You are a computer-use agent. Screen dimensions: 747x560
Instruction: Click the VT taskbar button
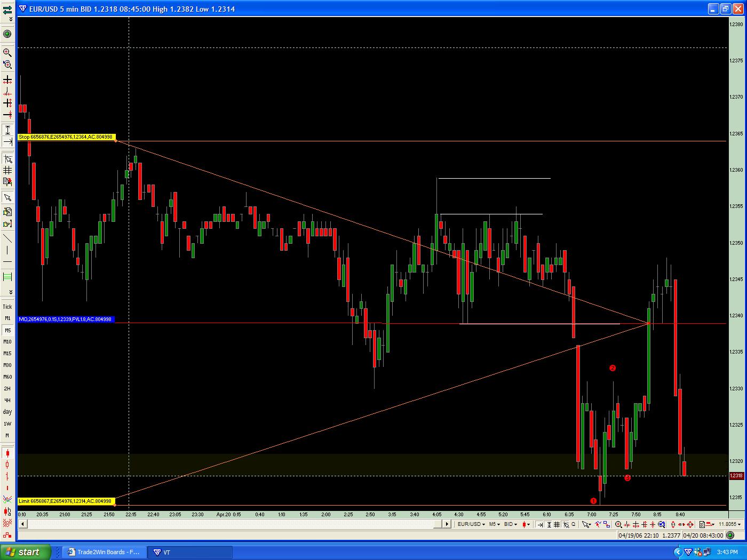point(189,552)
